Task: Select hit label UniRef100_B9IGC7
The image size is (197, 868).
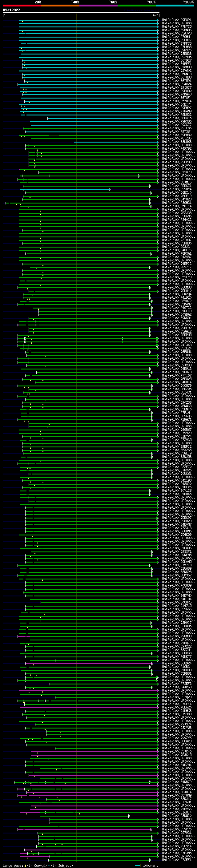Action: tap(177, 88)
